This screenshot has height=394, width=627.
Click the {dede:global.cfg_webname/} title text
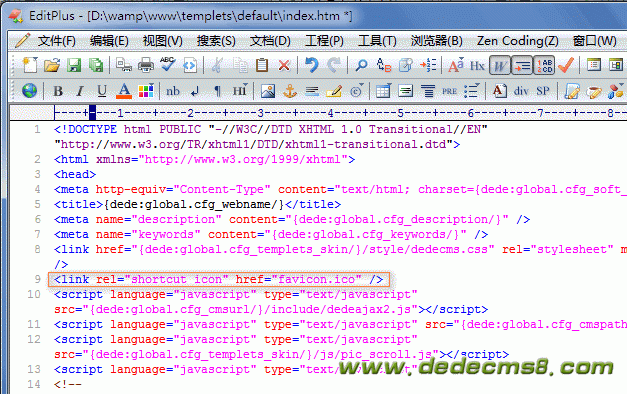[194, 204]
